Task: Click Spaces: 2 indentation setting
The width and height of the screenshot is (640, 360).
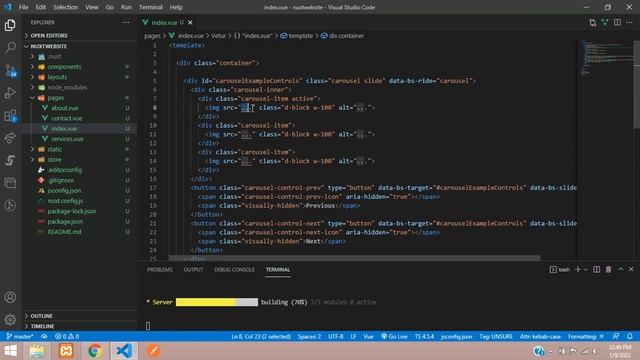Action: pyautogui.click(x=309, y=336)
